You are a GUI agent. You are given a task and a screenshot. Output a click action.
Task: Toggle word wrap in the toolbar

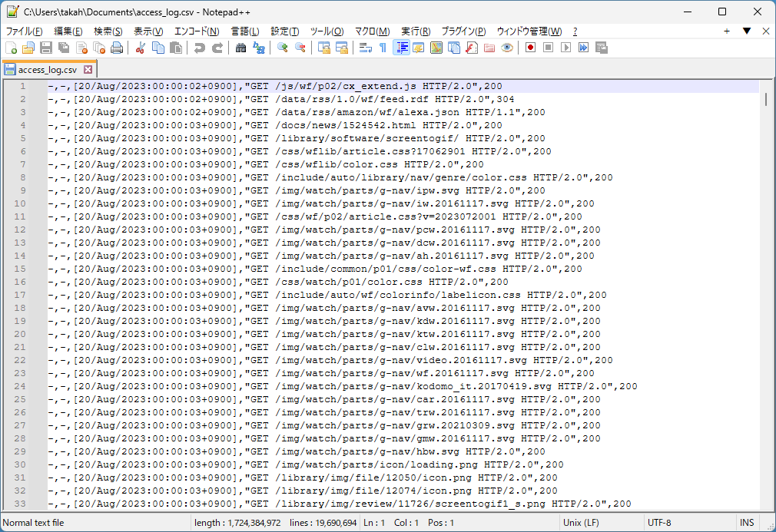(366, 48)
